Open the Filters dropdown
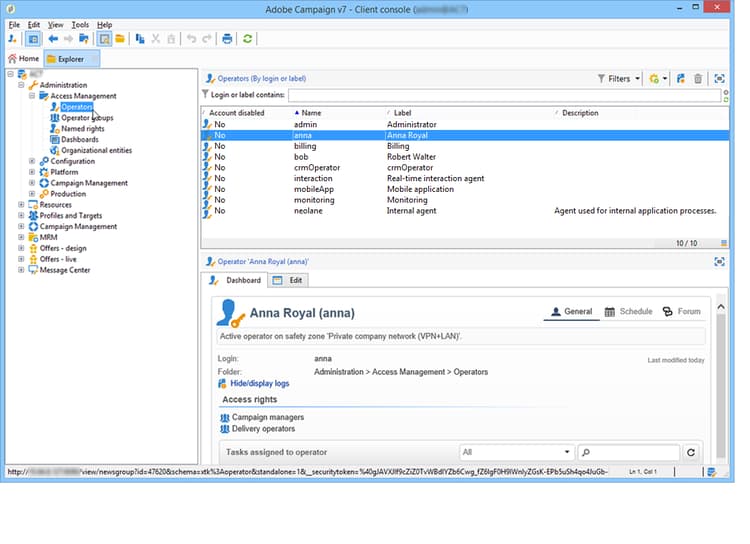Viewport: 750px width, 544px height. pyautogui.click(x=619, y=78)
